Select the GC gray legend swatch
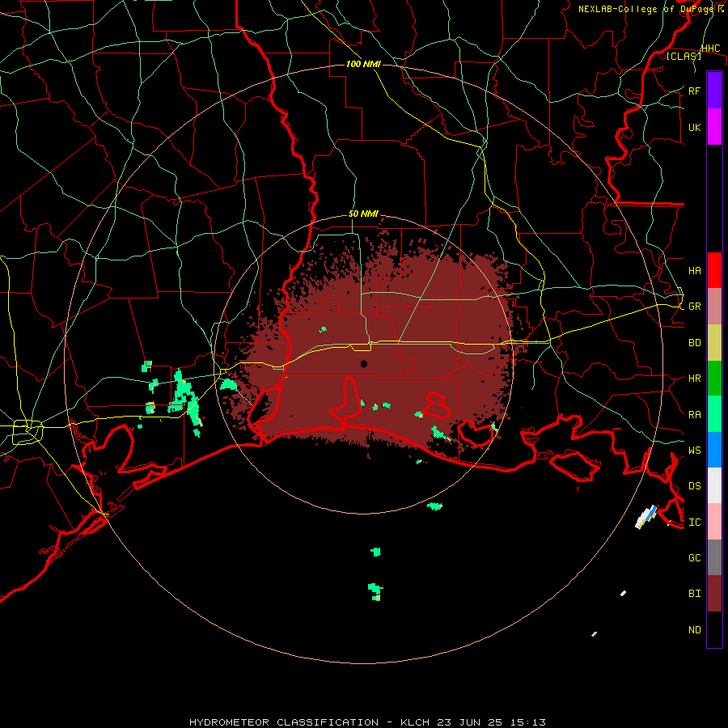 coord(714,557)
